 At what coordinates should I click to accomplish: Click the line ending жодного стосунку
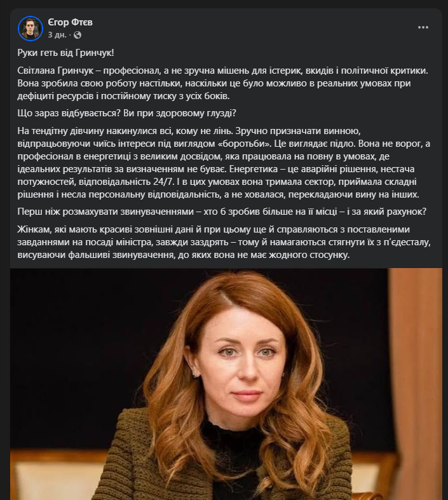pos(184,255)
